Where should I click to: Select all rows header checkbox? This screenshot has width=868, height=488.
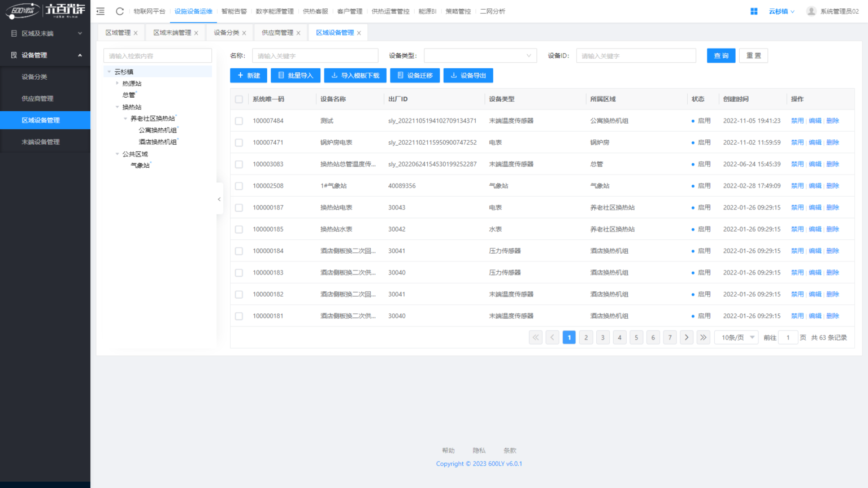pos(239,99)
